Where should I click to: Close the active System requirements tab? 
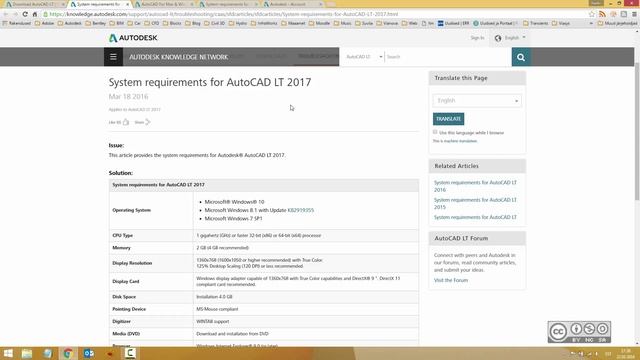click(127, 4)
